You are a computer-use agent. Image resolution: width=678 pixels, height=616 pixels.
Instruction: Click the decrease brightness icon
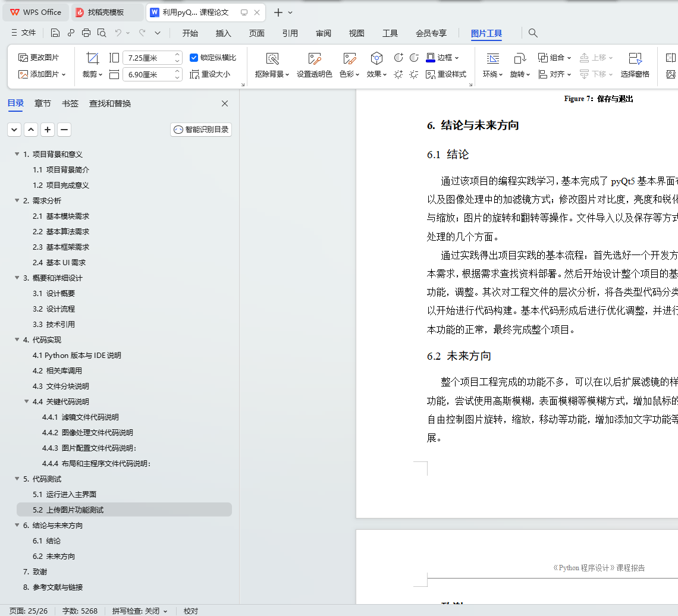415,74
